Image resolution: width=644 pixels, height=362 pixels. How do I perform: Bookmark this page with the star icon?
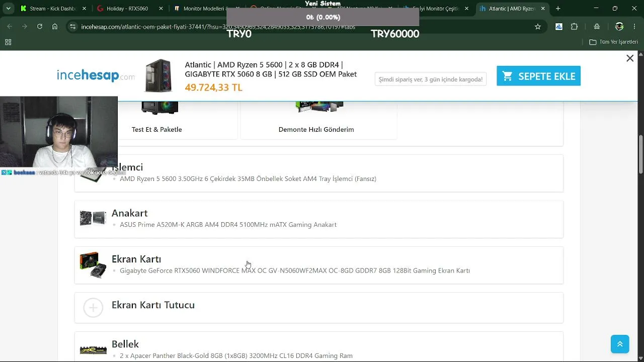[538, 27]
